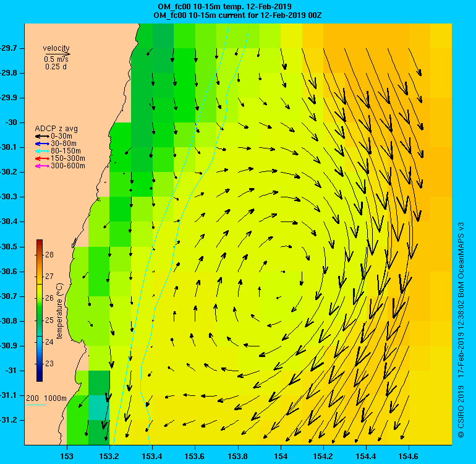476x464 pixels.
Task: Click the 153.2 longitude axis label
Action: tap(109, 457)
